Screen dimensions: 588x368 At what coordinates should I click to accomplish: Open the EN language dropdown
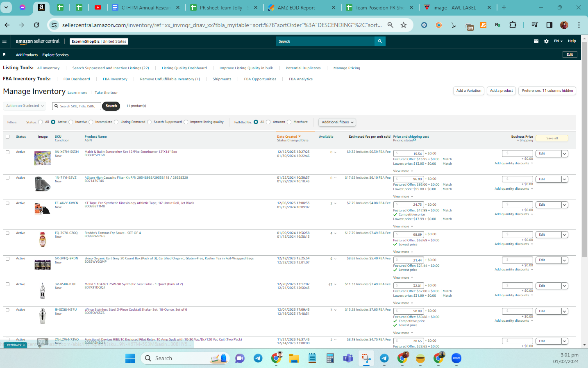[x=558, y=41]
